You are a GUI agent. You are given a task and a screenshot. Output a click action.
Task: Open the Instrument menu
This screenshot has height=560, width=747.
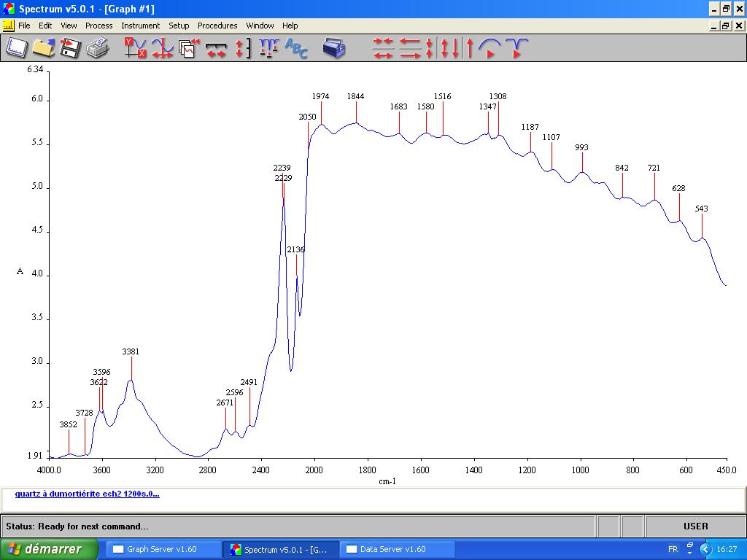[140, 26]
